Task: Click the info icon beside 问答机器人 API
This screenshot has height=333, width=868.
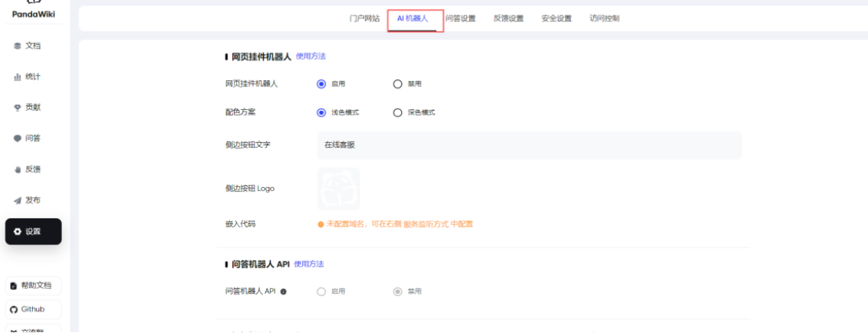Action: 283,291
